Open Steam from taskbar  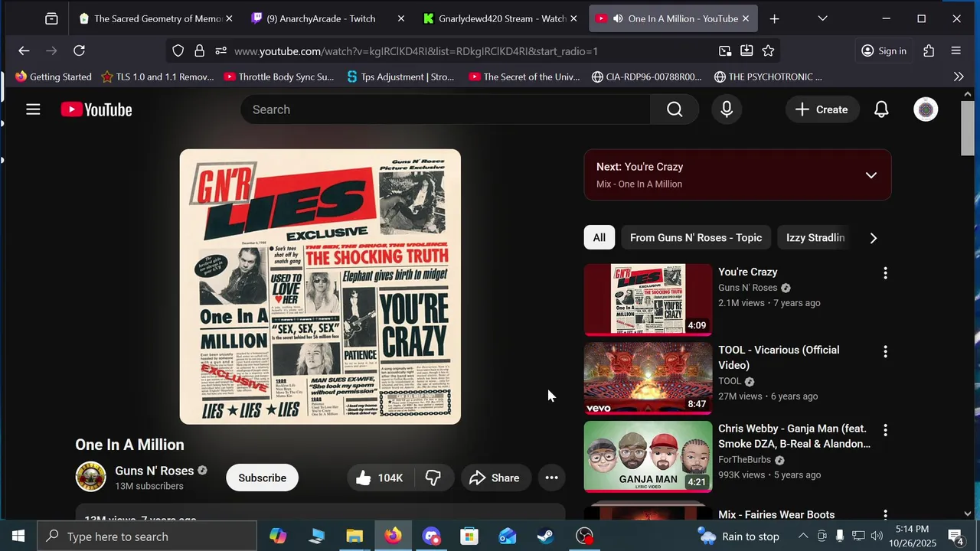(x=546, y=536)
